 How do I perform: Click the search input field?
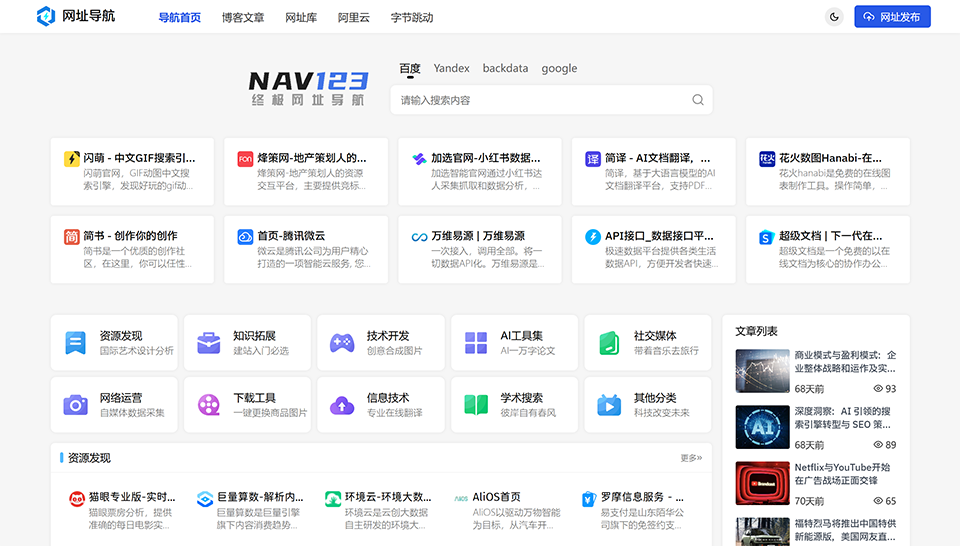540,100
